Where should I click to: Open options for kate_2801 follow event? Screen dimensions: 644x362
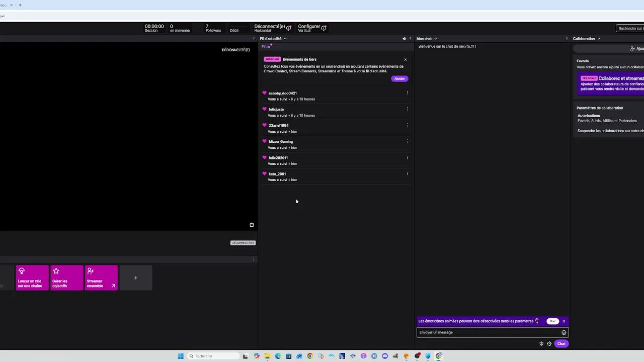coord(407,174)
